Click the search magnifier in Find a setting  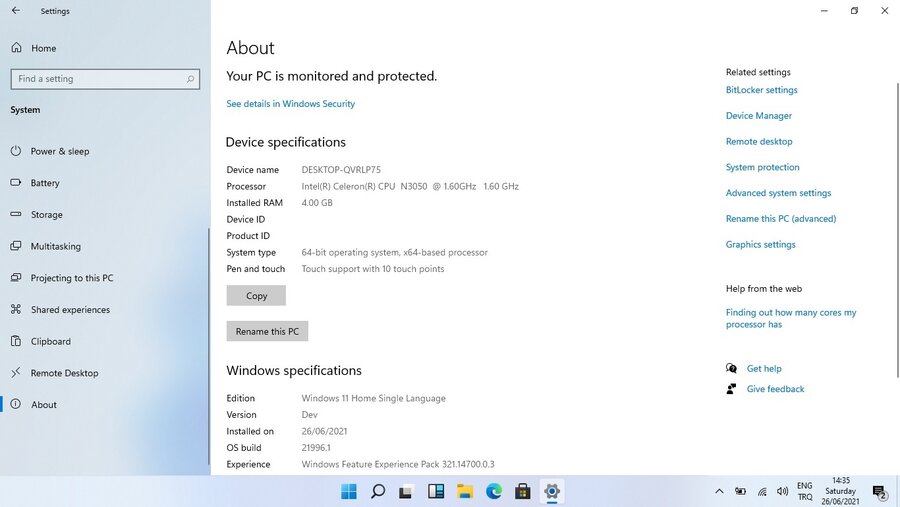pyautogui.click(x=190, y=79)
